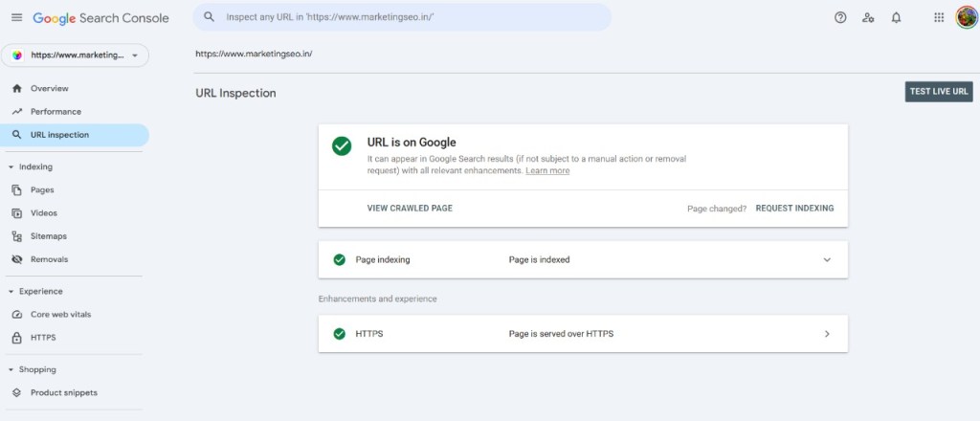Click the 'URL is on Google' heading

(412, 143)
